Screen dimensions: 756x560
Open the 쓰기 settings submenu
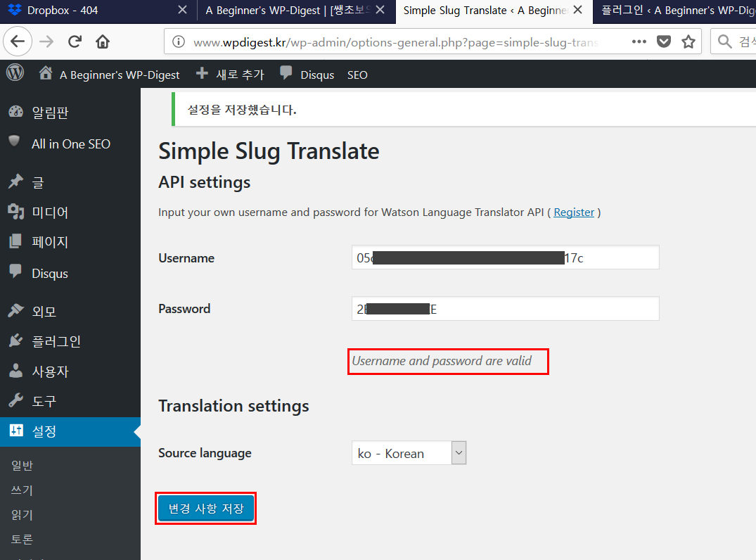[23, 490]
